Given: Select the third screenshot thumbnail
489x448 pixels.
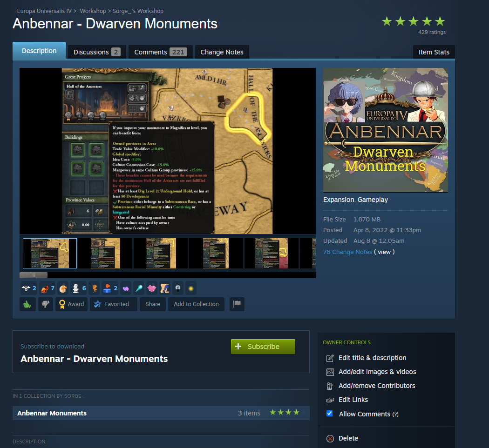Looking at the screenshot, I should click(x=161, y=253).
